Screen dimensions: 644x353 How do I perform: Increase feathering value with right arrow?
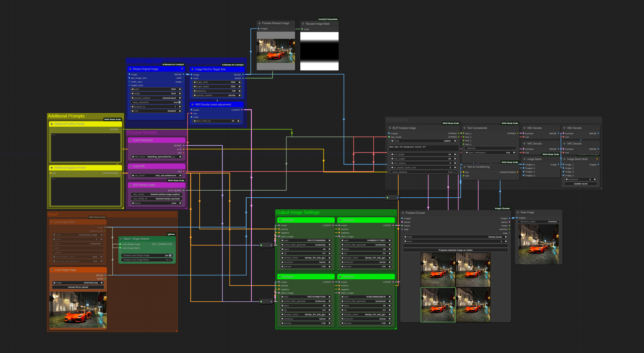[240, 91]
